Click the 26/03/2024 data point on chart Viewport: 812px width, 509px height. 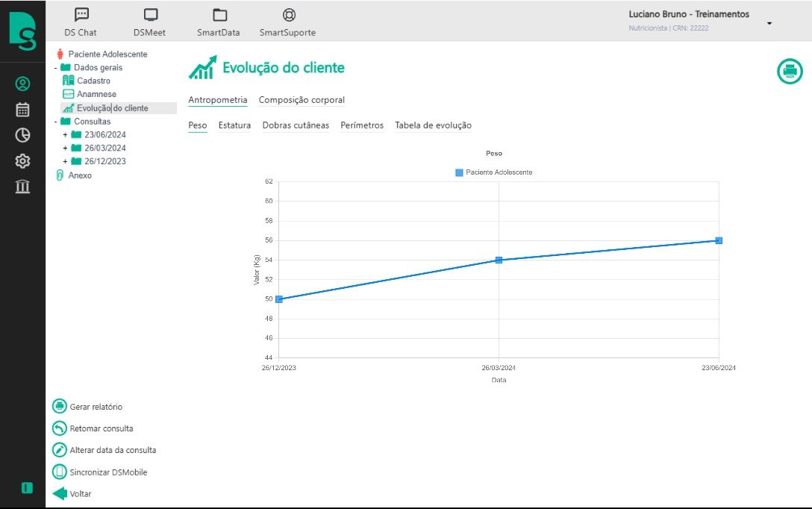click(499, 260)
